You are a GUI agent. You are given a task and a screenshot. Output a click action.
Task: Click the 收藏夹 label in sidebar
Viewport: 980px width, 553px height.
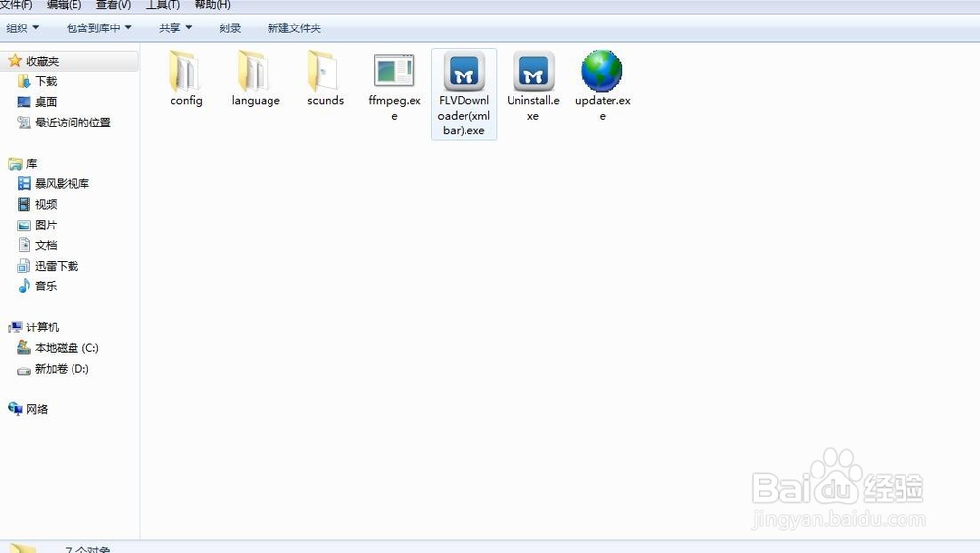[x=42, y=62]
